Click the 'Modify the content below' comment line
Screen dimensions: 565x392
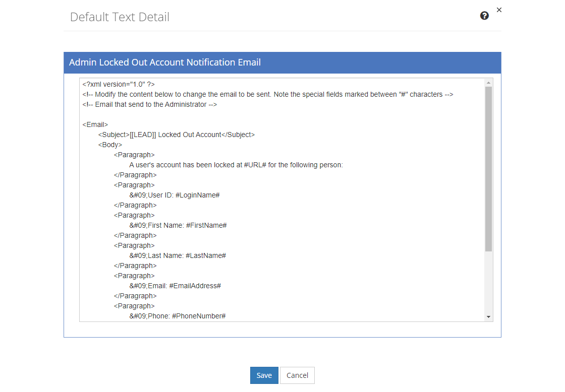pos(268,94)
